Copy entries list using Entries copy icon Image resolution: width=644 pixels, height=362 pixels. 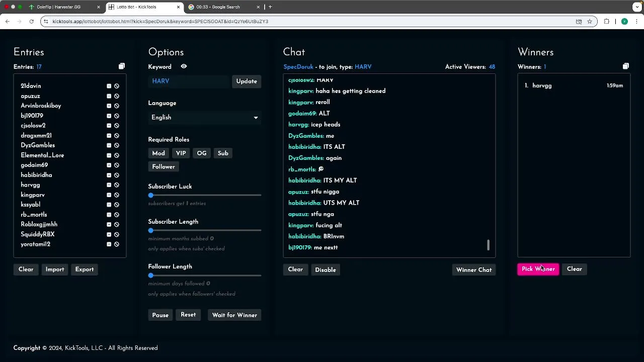coord(122,66)
